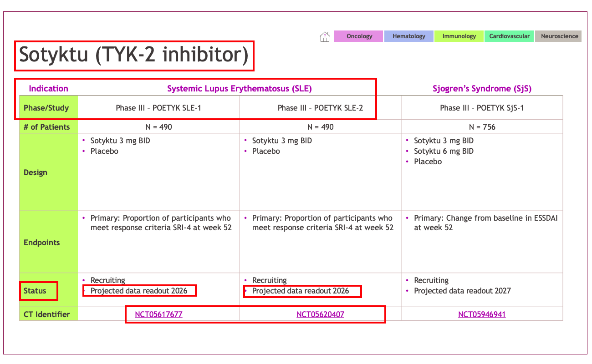
Task: Select the Phase III POETYK SLE-2 cell
Action: 320,108
